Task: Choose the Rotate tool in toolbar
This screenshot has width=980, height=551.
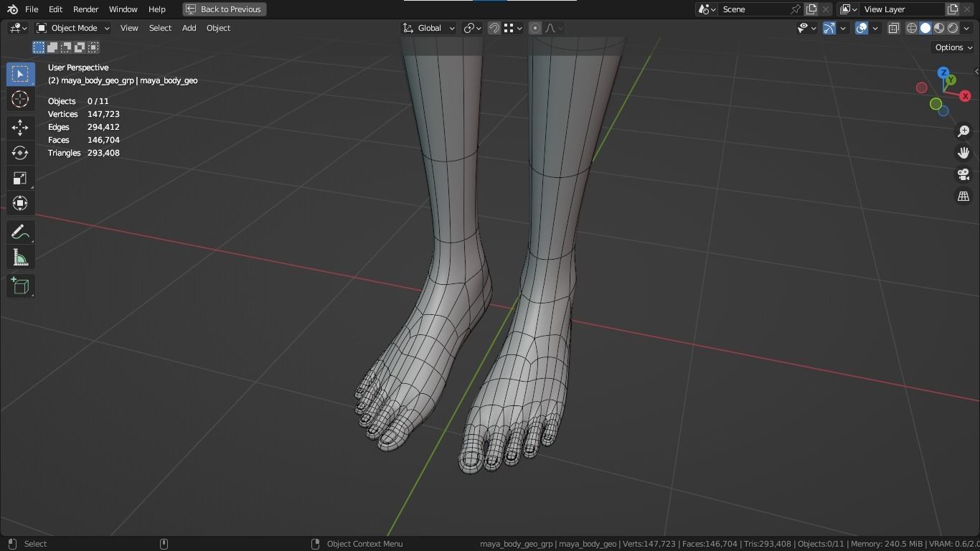Action: coord(20,153)
